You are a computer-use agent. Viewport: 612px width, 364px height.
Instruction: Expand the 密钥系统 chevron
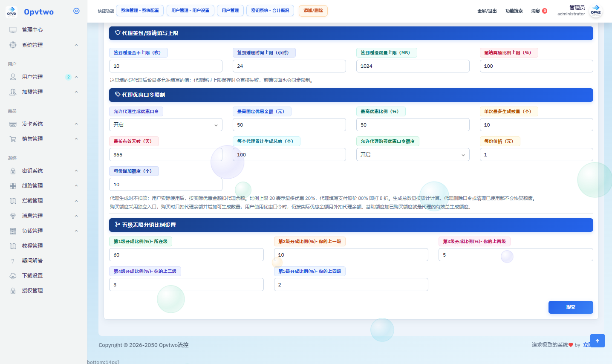tap(76, 171)
